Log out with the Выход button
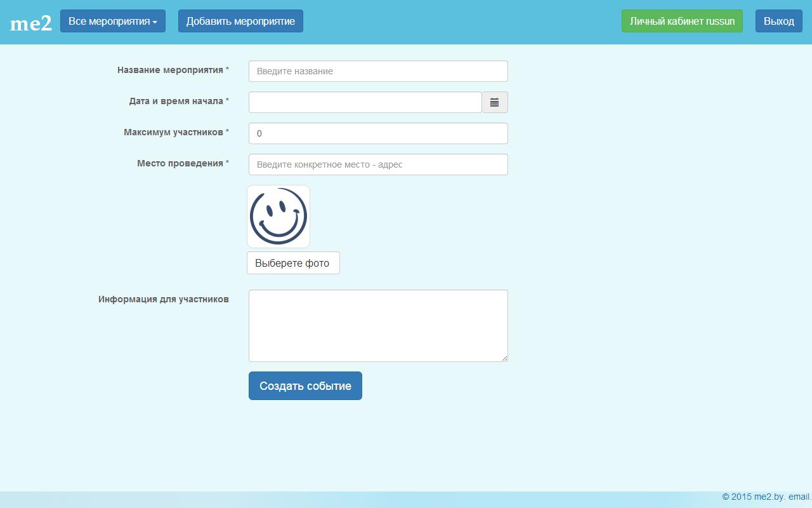812x508 pixels. [x=778, y=21]
